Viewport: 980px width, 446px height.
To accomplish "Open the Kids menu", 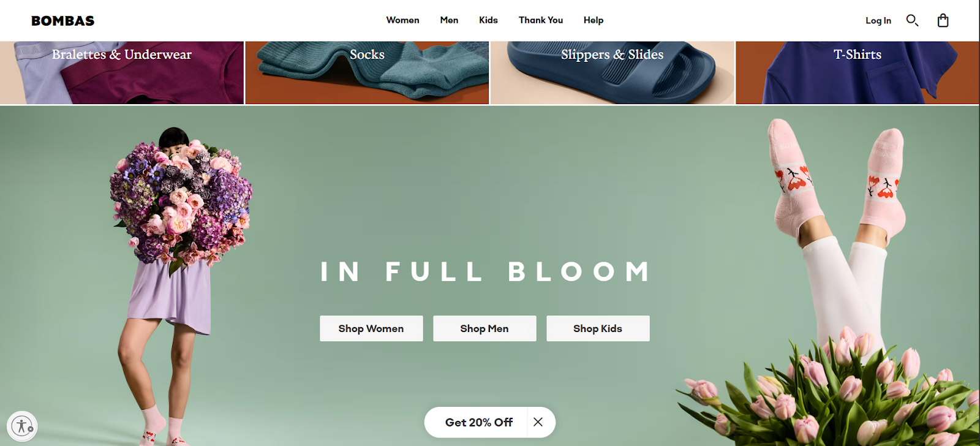I will pyautogui.click(x=488, y=20).
